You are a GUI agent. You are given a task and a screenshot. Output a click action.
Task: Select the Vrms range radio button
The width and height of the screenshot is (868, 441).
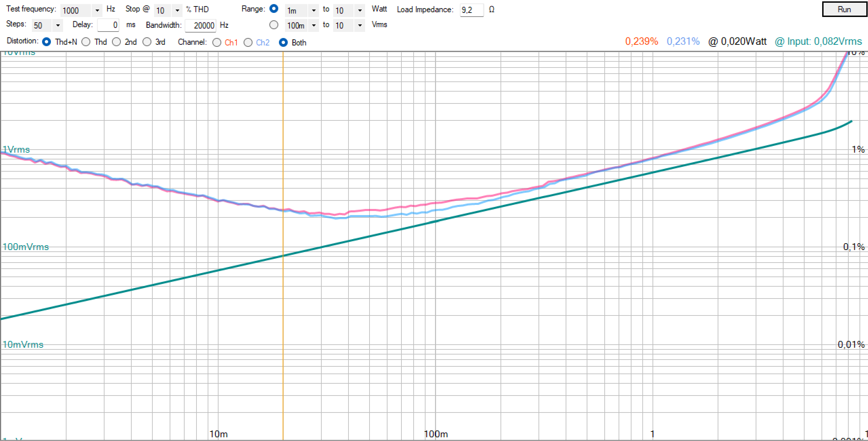(274, 25)
